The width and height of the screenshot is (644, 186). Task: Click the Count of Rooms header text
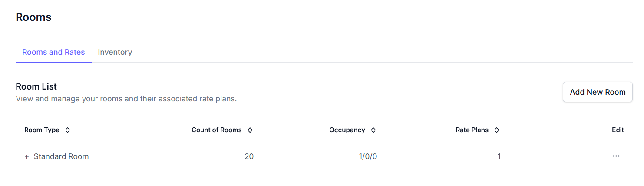pos(216,130)
